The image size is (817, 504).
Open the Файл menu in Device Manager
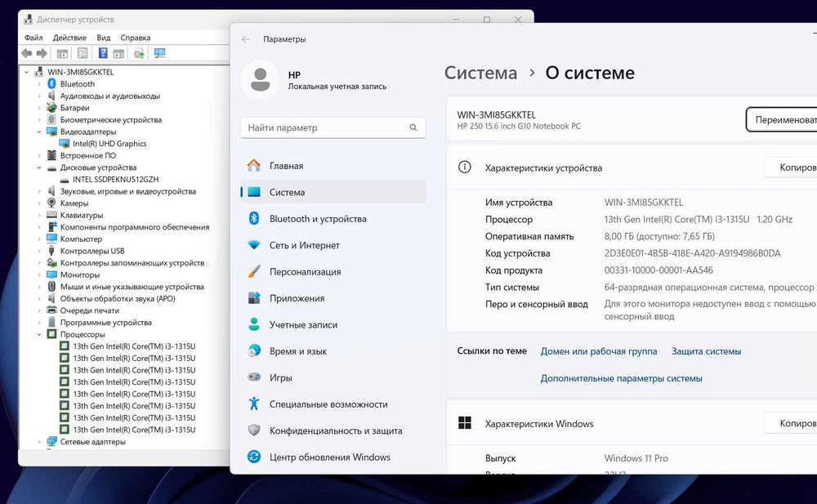33,38
